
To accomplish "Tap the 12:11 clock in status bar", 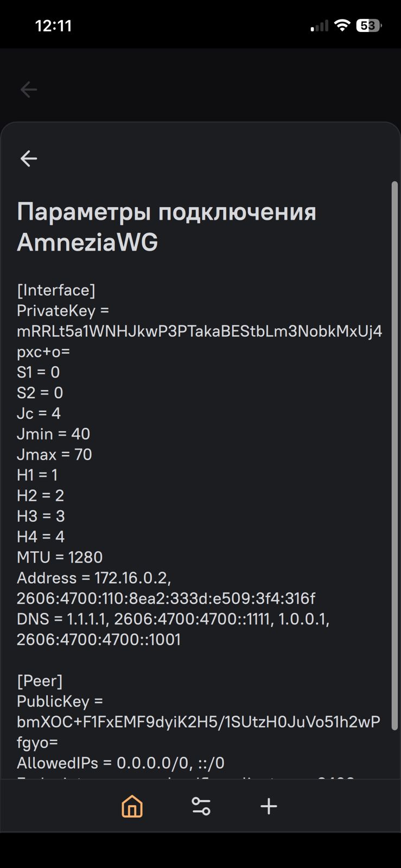I will 53,25.
